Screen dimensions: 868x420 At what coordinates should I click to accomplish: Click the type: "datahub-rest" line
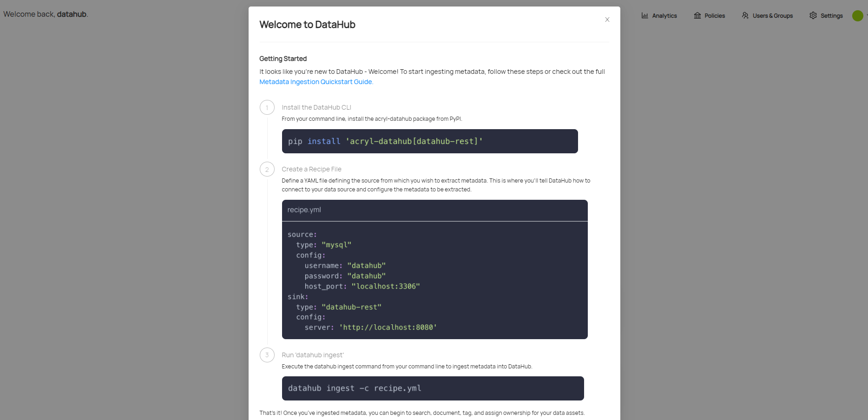338,307
